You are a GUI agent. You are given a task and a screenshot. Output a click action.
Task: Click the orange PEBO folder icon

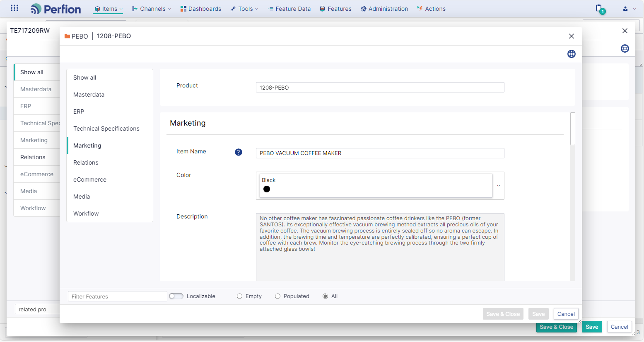point(67,36)
